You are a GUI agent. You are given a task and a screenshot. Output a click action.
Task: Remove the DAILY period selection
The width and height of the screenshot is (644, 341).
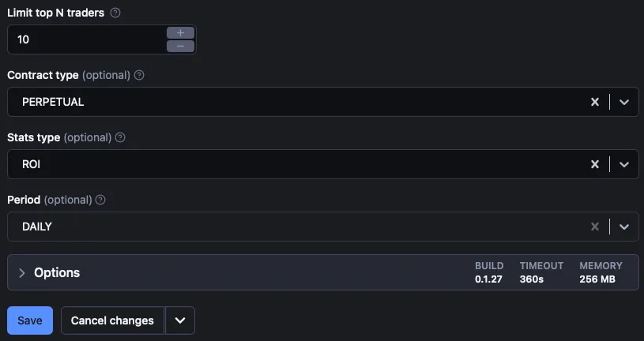595,227
